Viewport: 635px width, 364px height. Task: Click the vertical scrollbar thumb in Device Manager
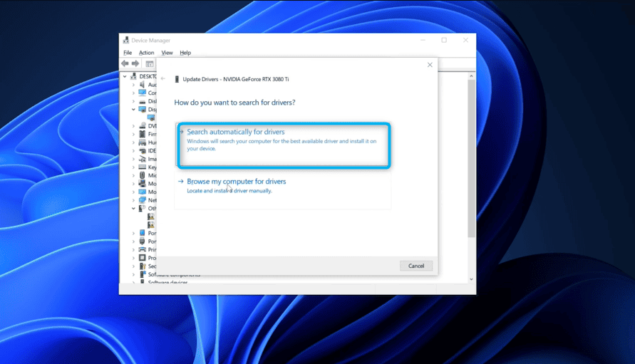pyautogui.click(x=471, y=158)
